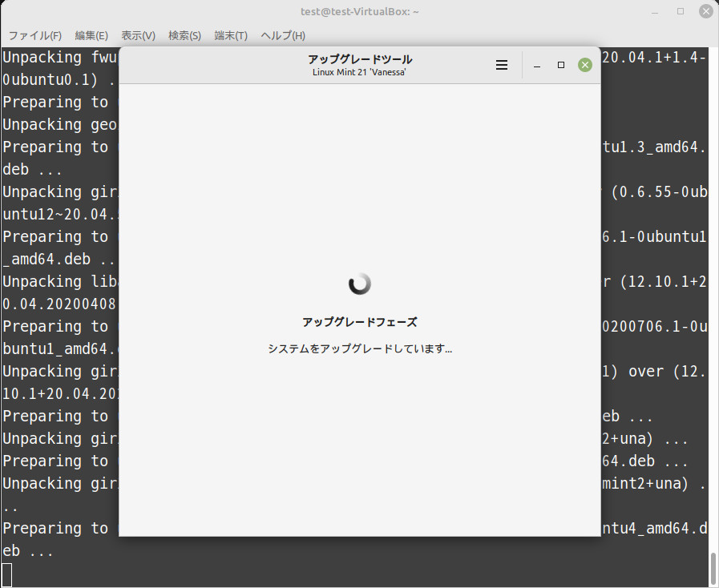
Task: Close the Upgrade Tool with green X button
Action: pos(585,65)
